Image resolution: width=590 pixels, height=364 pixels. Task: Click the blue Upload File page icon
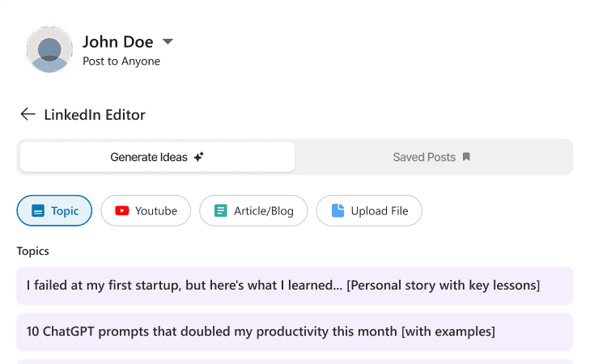[x=338, y=210]
